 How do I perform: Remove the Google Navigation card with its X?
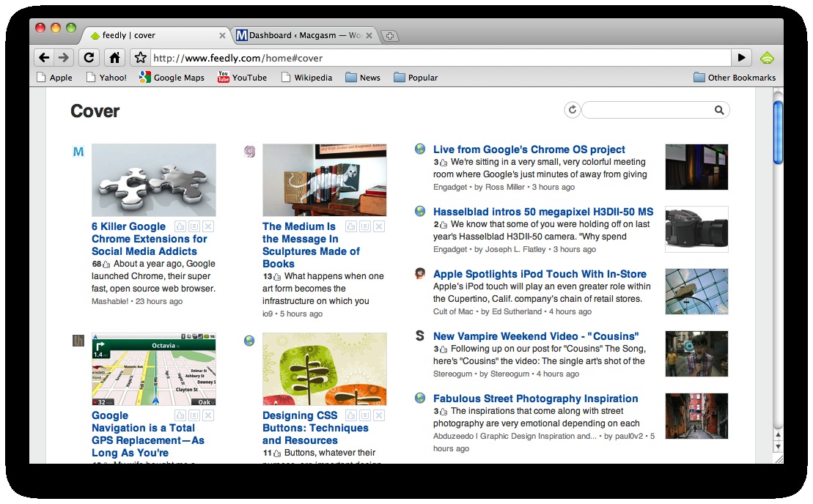coord(208,415)
